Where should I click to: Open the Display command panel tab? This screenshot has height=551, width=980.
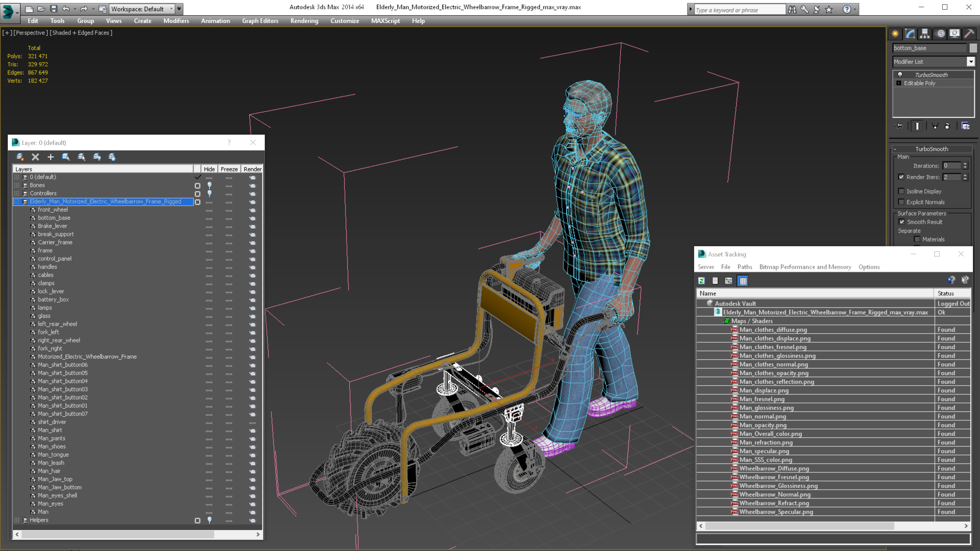[x=954, y=34]
